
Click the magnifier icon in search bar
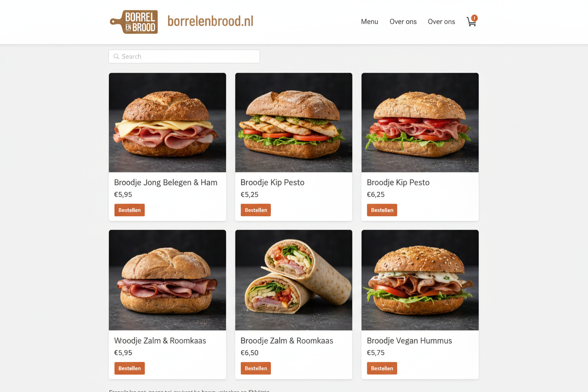point(116,57)
